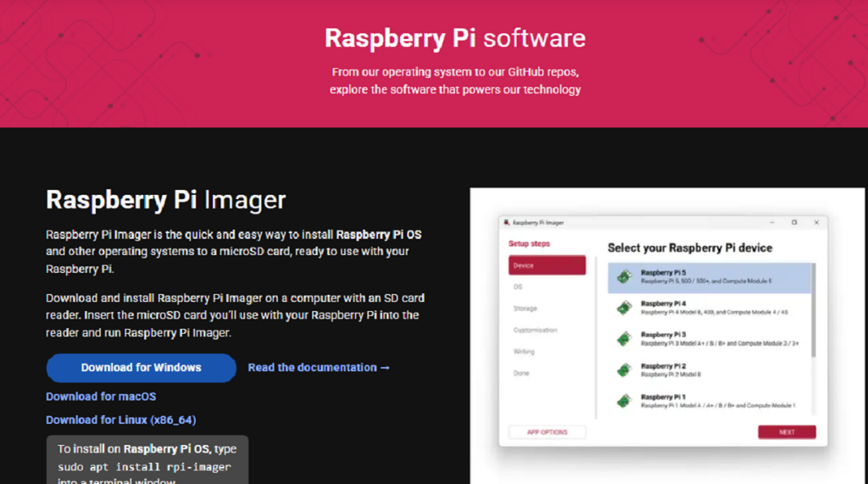This screenshot has width=868, height=484.
Task: Open Download for Linux (x86_64) link
Action: pyautogui.click(x=120, y=420)
